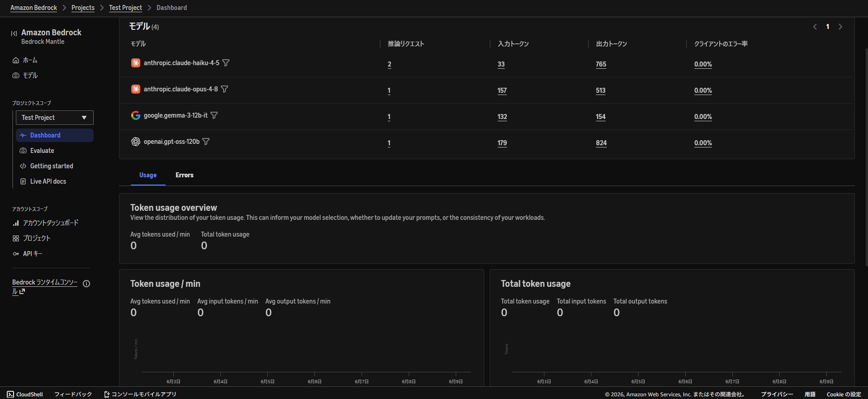Click the 用語 link in footer
Image resolution: width=868 pixels, height=399 pixels.
coord(810,394)
